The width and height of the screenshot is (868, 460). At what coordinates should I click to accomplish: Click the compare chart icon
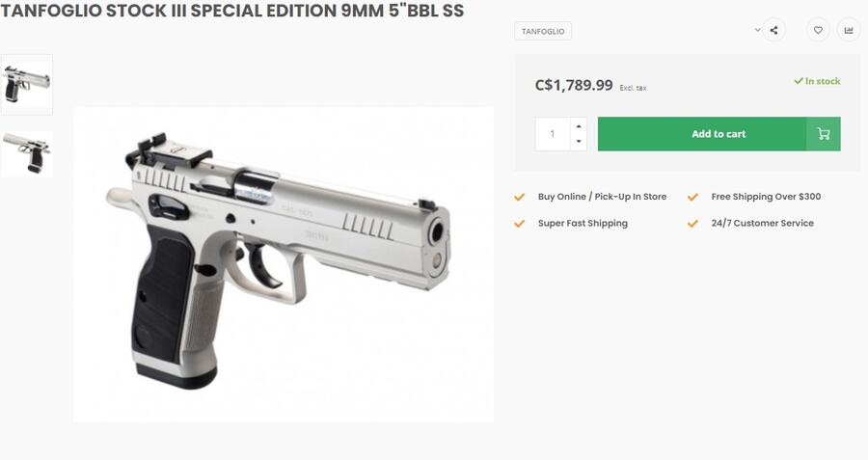click(x=849, y=30)
